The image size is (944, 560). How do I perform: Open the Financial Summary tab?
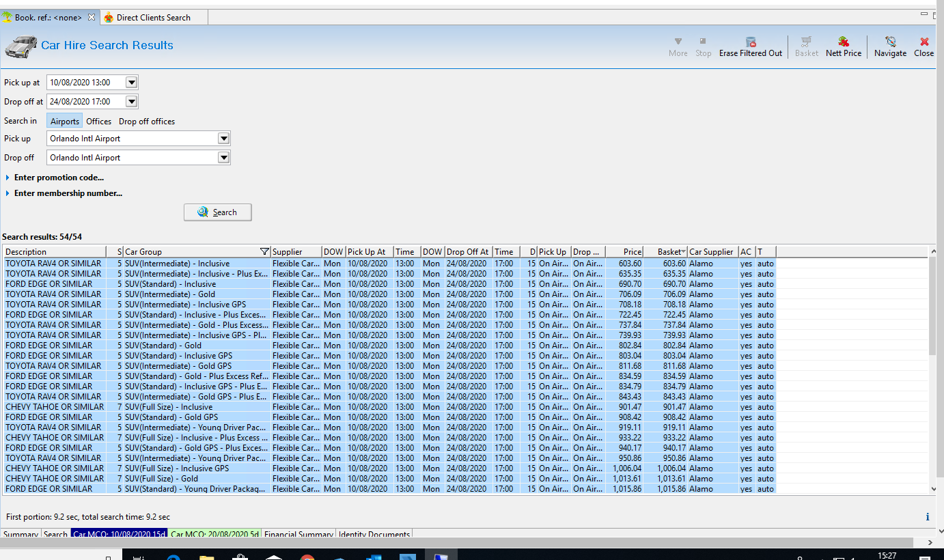coord(299,534)
